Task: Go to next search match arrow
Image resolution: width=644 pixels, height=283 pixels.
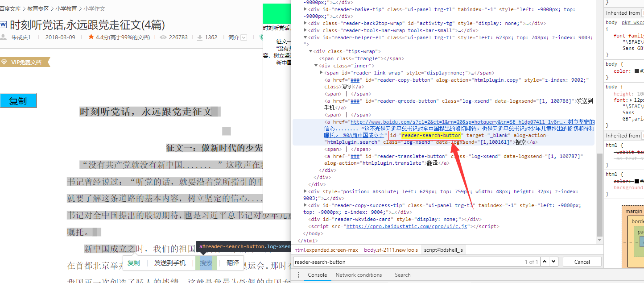Action: point(553,262)
